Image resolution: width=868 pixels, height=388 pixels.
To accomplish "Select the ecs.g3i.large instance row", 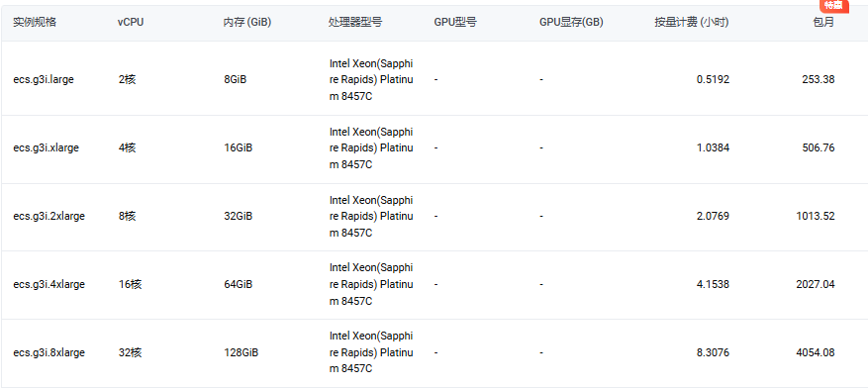I will coord(434,79).
